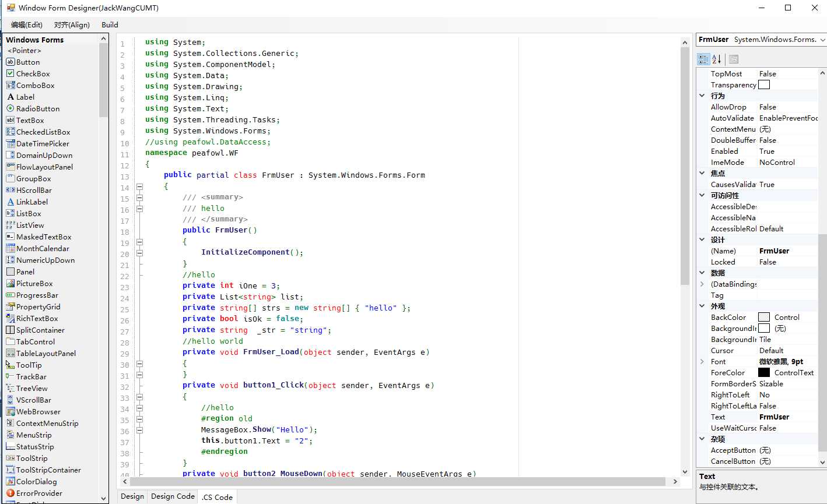Image resolution: width=827 pixels, height=504 pixels.
Task: Click the code editor scroll right arrow
Action: coord(675,481)
